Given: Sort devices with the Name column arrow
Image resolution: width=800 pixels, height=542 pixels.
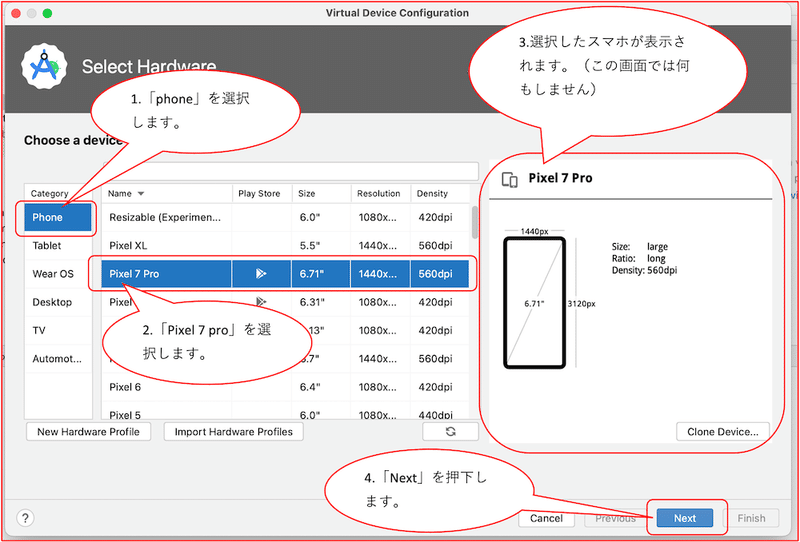Looking at the screenshot, I should (x=141, y=194).
